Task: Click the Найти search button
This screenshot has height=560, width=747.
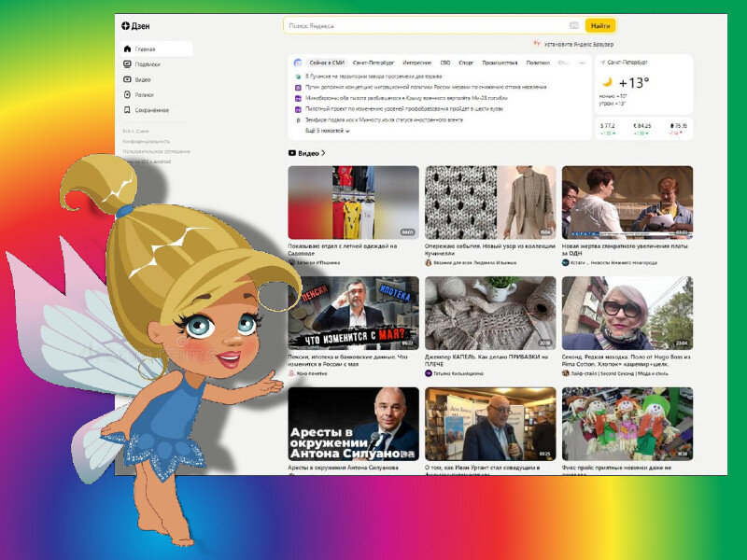Action: point(600,26)
